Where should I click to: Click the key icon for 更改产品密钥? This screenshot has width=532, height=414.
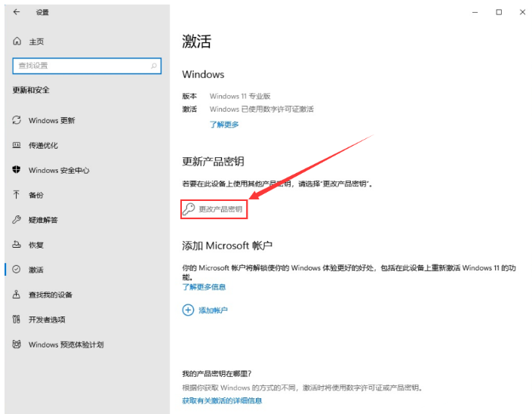[189, 209]
